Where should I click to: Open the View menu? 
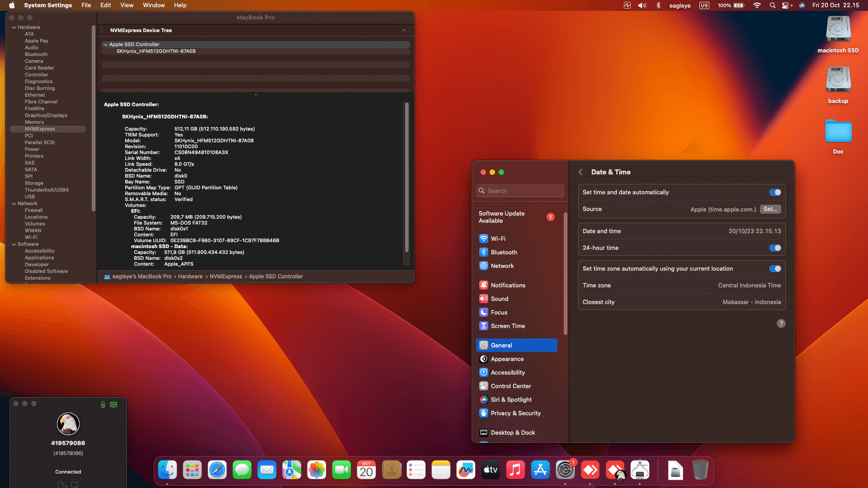tap(127, 5)
